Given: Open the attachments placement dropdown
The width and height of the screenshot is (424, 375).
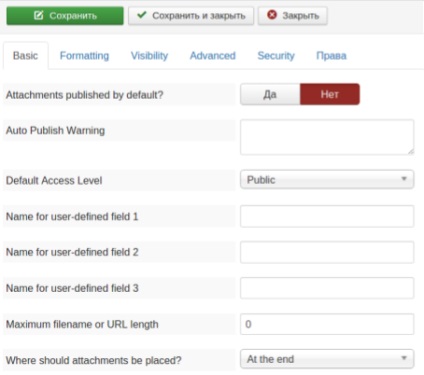Looking at the screenshot, I should point(327,359).
